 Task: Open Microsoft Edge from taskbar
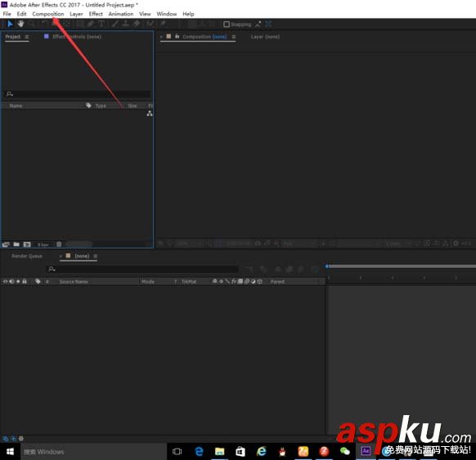point(199,452)
